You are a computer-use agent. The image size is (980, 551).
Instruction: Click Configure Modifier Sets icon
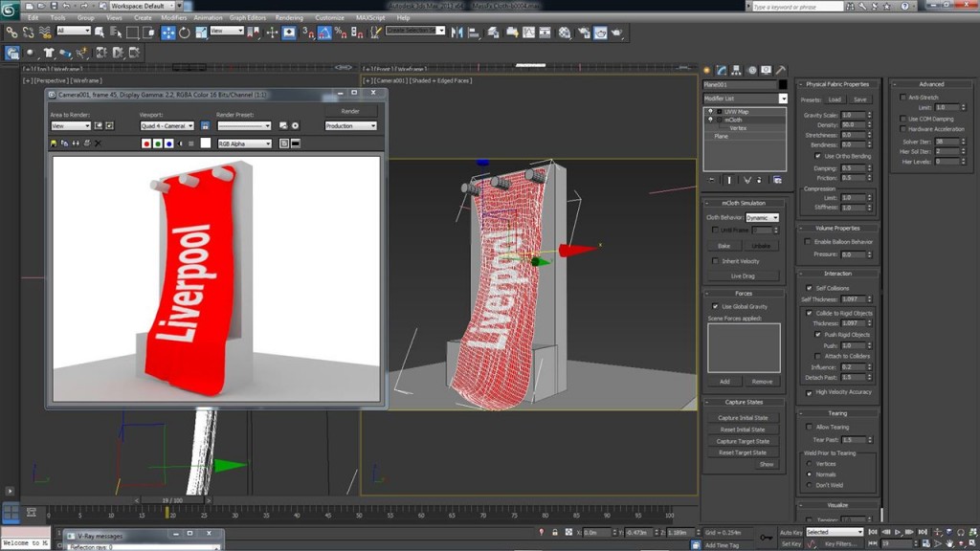pyautogui.click(x=777, y=180)
